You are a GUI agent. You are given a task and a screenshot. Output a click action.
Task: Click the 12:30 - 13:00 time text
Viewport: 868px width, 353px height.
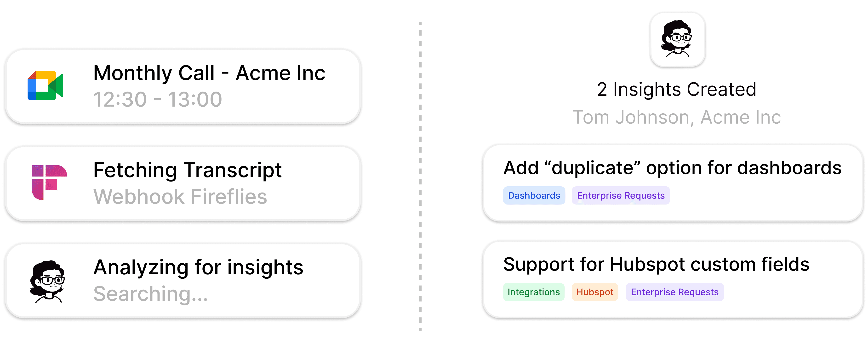tap(158, 99)
